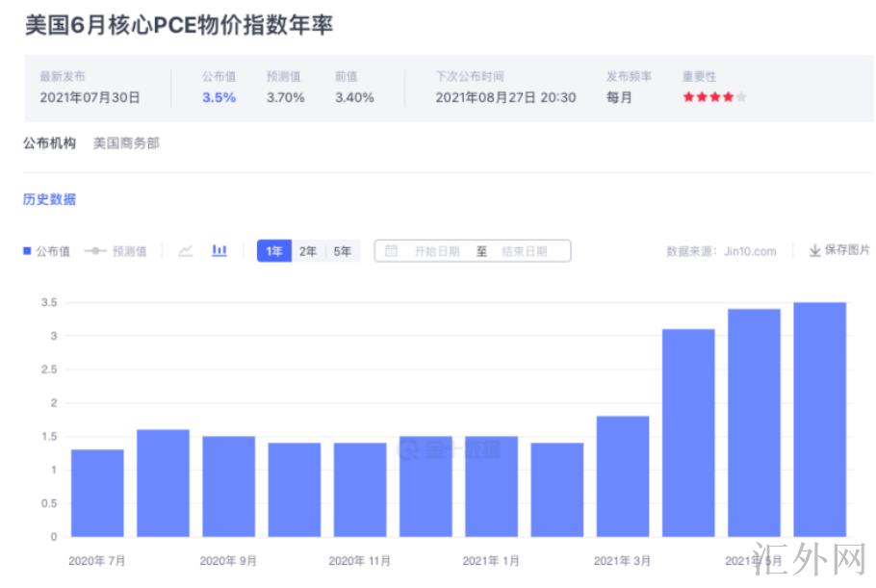Toggle the 预测值 legend series
This screenshot has height=588, width=876.
(116, 251)
